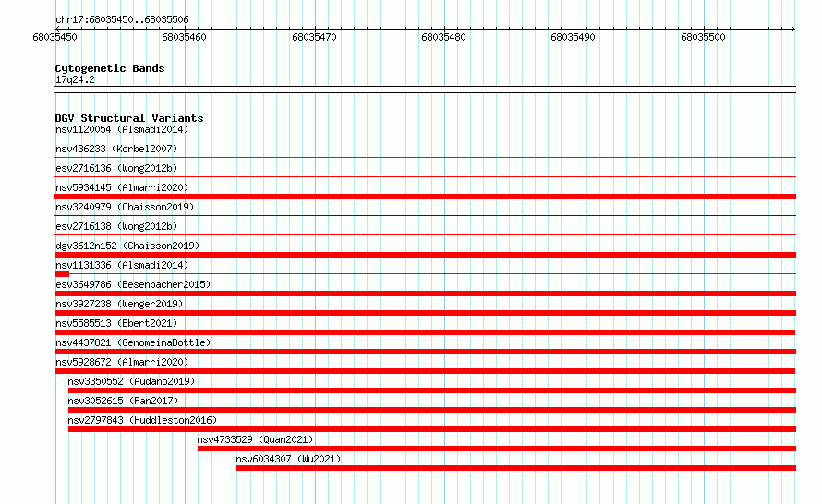822x504 pixels.
Task: Click the red bar under esv3649786 (Besenbacher2015)
Action: pos(425,294)
